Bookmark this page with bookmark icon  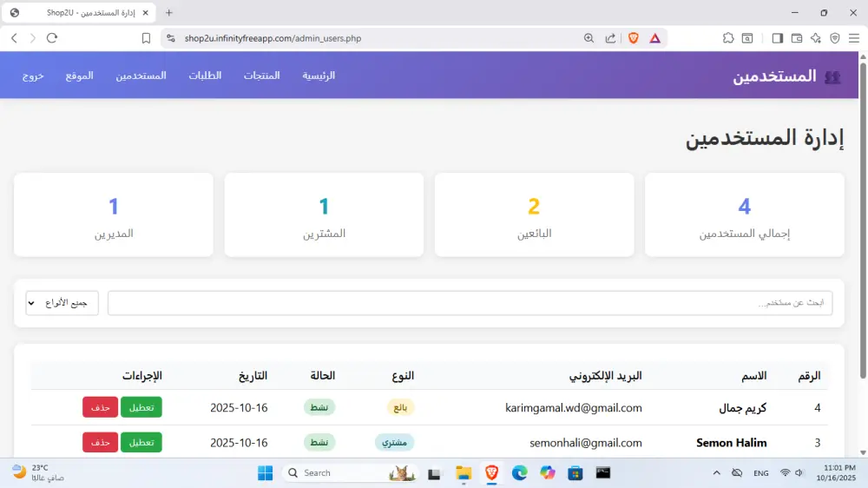[x=146, y=38]
